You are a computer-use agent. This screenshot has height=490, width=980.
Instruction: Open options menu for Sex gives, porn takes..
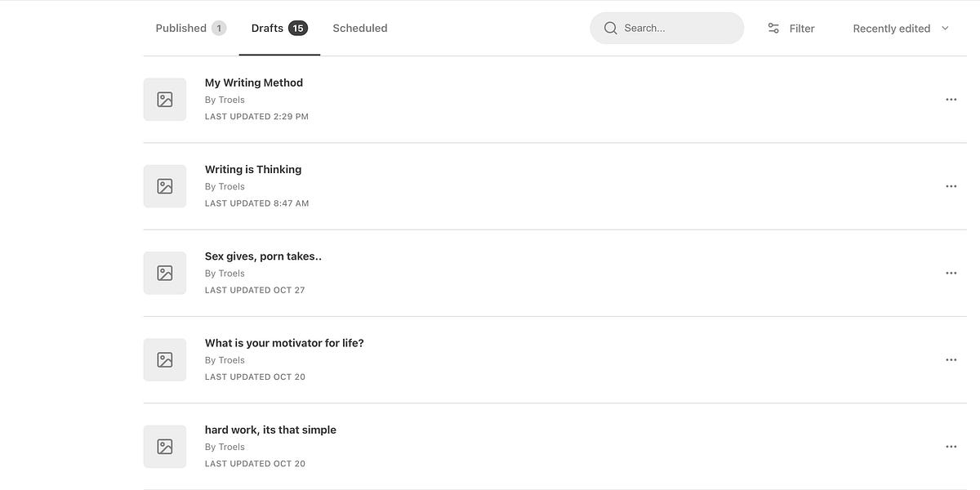(x=951, y=272)
